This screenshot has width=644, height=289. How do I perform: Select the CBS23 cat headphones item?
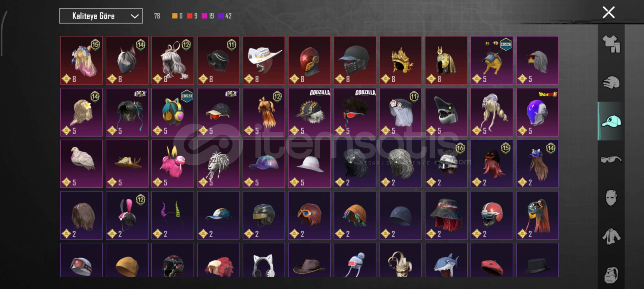tap(173, 112)
